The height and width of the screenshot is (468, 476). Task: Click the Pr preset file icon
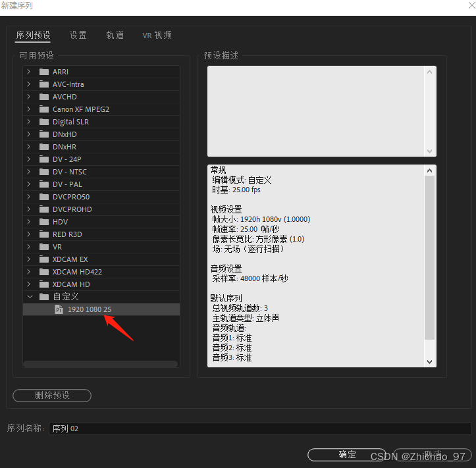[x=59, y=309]
